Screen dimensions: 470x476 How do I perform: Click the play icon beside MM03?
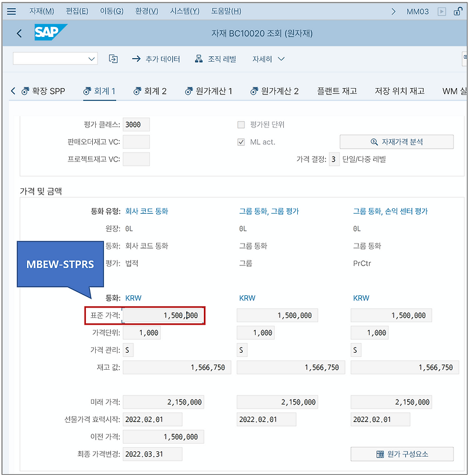441,12
